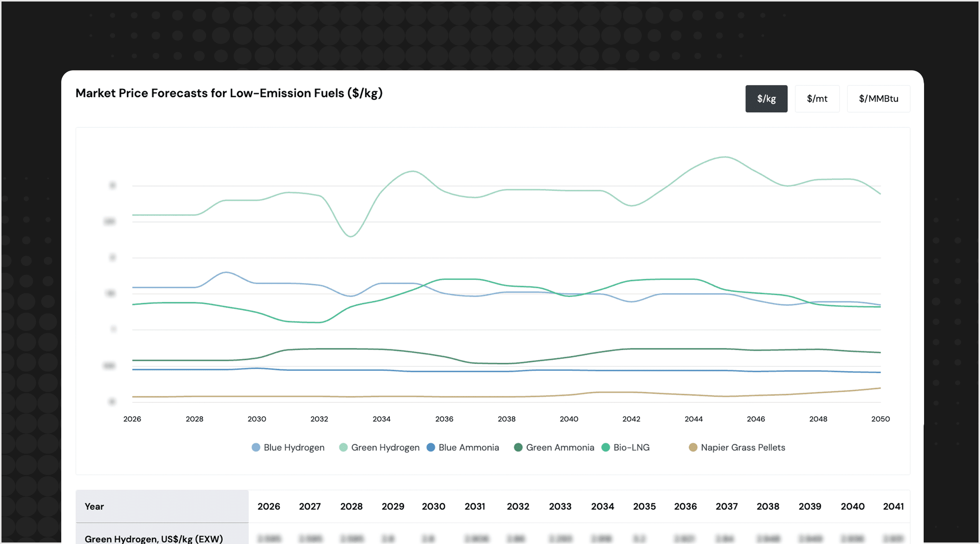Image resolution: width=980 pixels, height=544 pixels.
Task: Switch units to $/MMBtu
Action: tap(878, 99)
